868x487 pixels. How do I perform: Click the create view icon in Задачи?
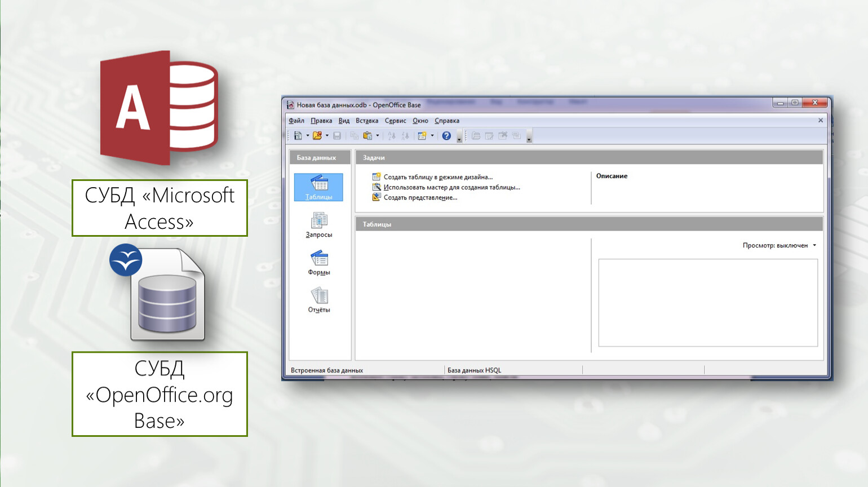tap(377, 197)
